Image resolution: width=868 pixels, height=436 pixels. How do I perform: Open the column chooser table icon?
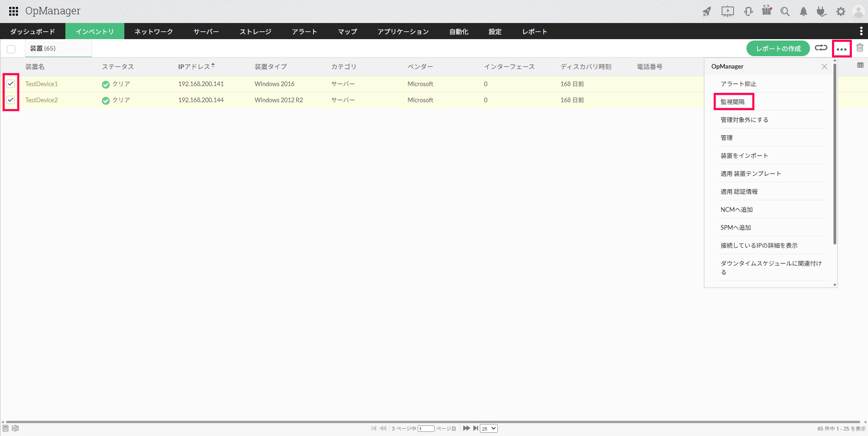(860, 65)
